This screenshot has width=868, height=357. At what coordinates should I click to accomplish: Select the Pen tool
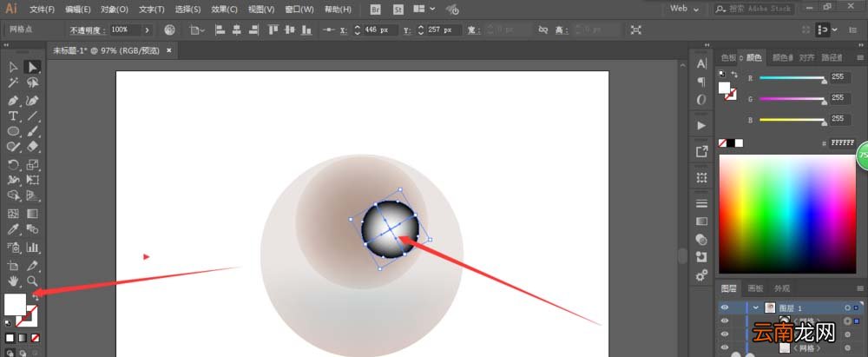tap(13, 101)
